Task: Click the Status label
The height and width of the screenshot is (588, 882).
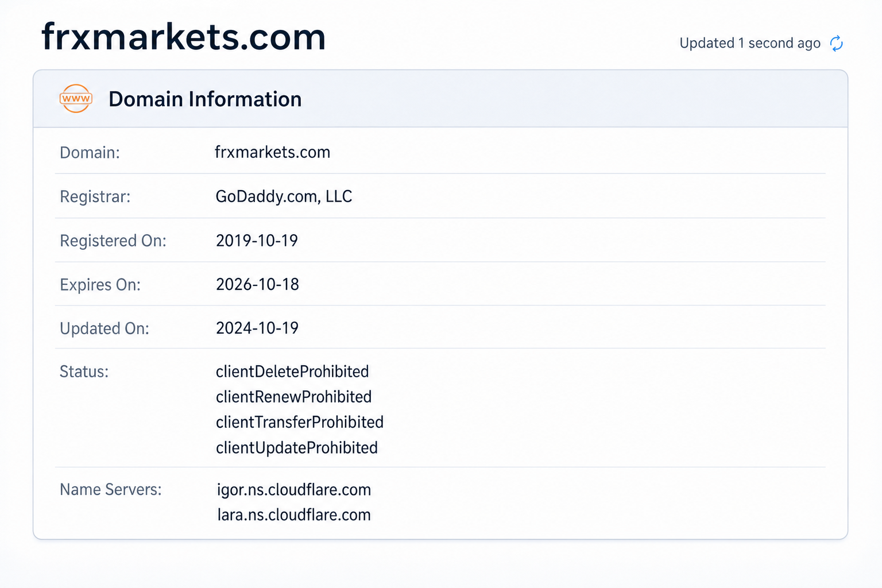Action: coord(84,372)
